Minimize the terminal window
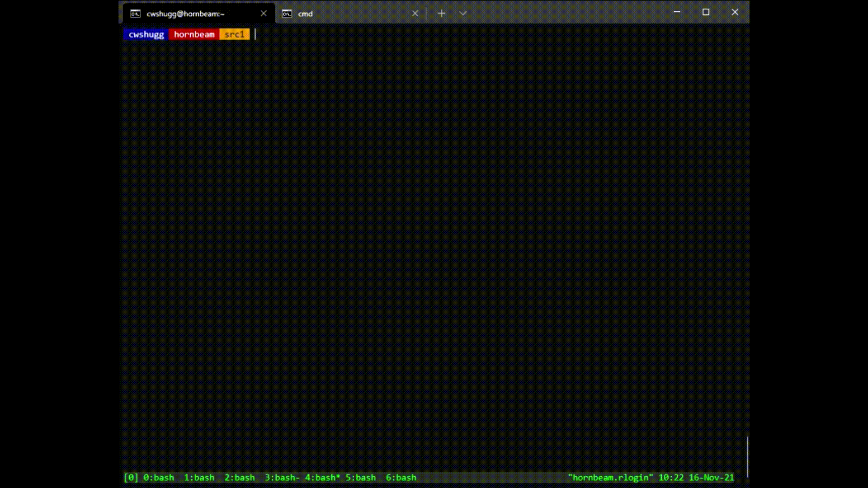The height and width of the screenshot is (488, 868). 677,12
